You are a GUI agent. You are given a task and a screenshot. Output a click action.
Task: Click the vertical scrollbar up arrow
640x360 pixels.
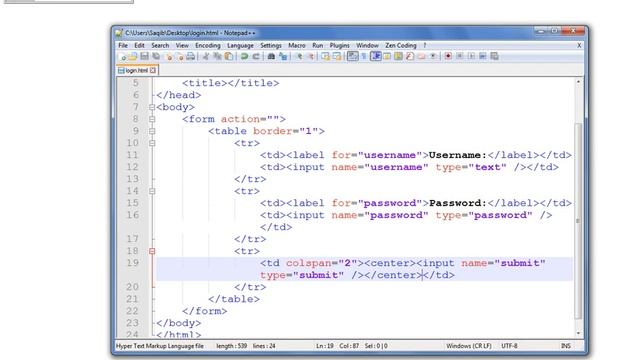pyautogui.click(x=578, y=82)
